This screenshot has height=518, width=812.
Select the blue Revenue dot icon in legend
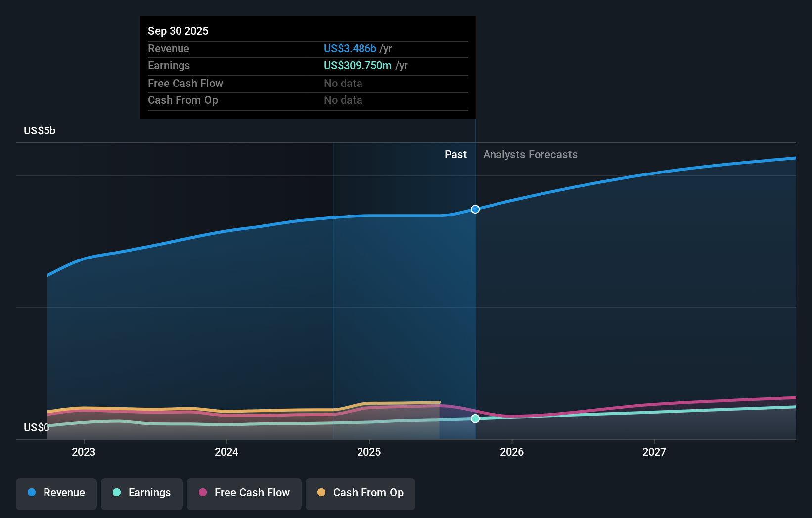[x=31, y=493]
